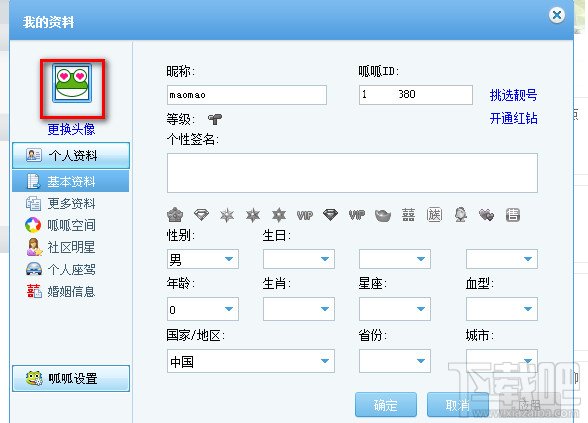
Task: Expand the 城市 dropdown
Action: [x=502, y=361]
